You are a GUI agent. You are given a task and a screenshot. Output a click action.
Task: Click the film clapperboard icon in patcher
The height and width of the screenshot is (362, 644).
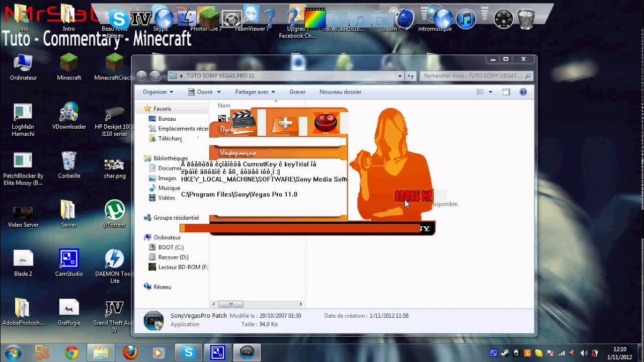pyautogui.click(x=244, y=122)
